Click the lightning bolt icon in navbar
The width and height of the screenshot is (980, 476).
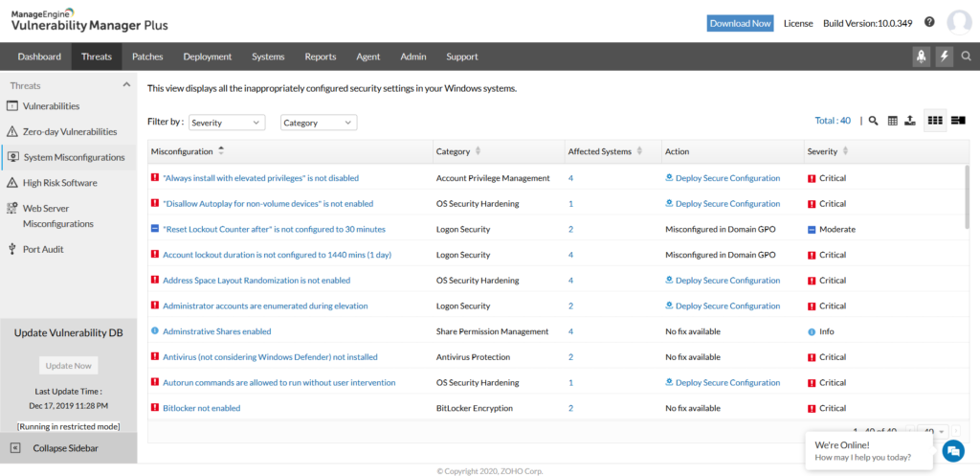pyautogui.click(x=945, y=57)
